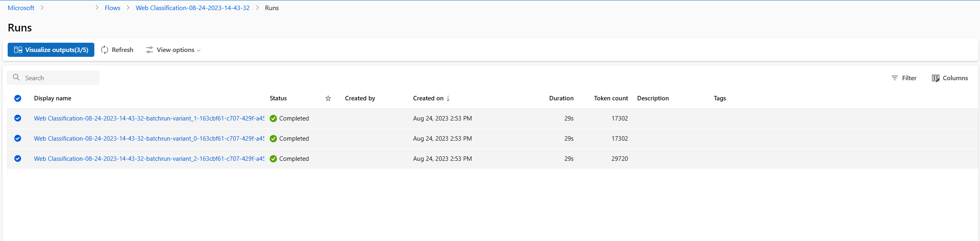Type in the Search field

60,78
